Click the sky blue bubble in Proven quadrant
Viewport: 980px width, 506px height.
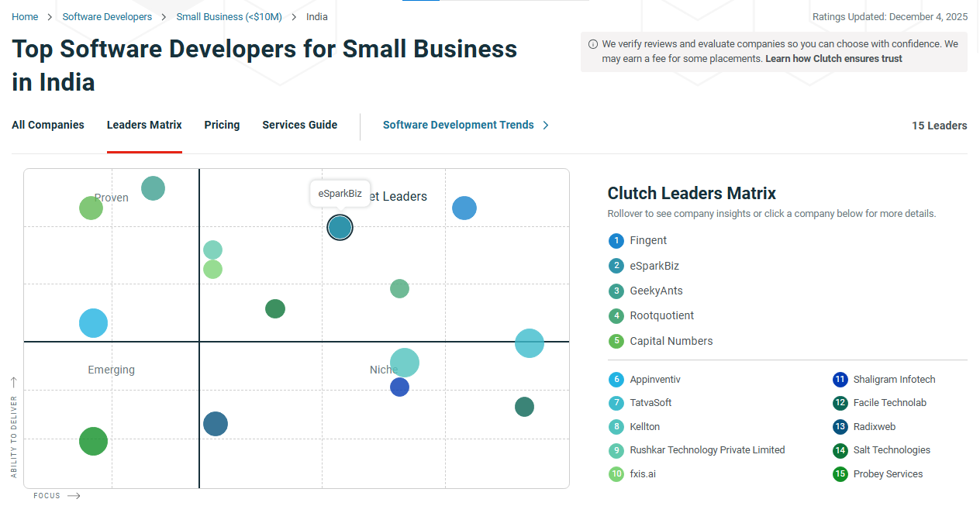93,323
